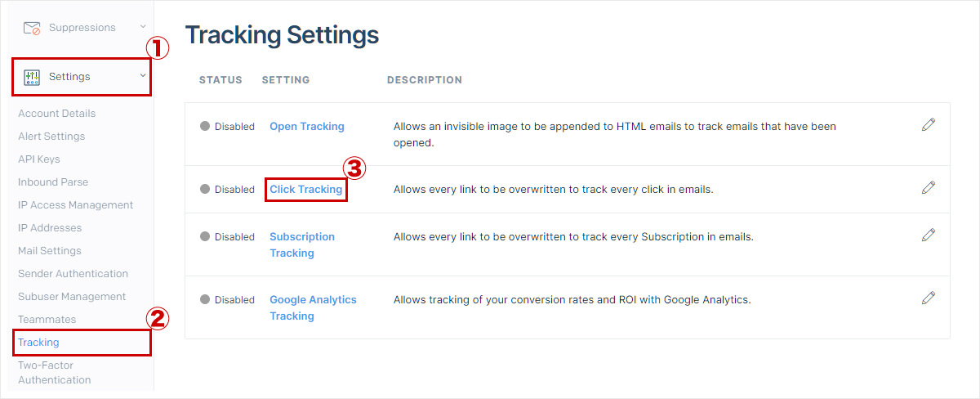Go to Account Details in sidebar
Viewport: 980px width, 399px height.
(x=56, y=114)
